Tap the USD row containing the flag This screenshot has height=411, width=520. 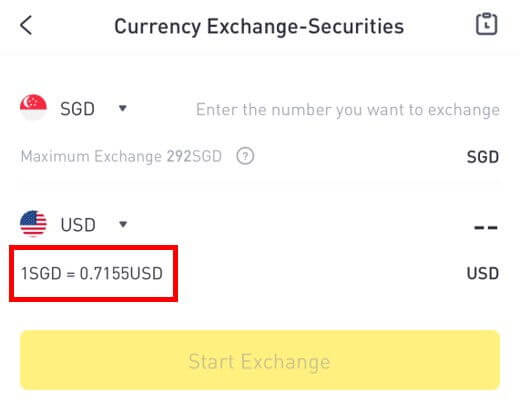[260, 224]
